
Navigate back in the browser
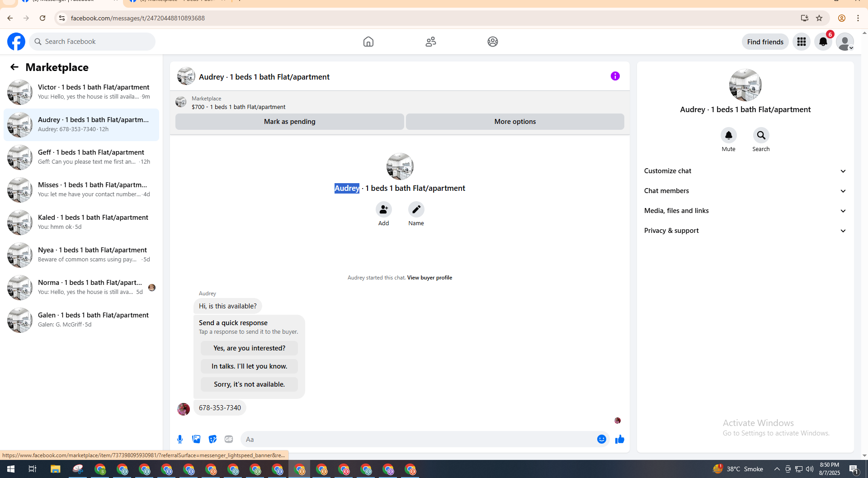tap(10, 18)
